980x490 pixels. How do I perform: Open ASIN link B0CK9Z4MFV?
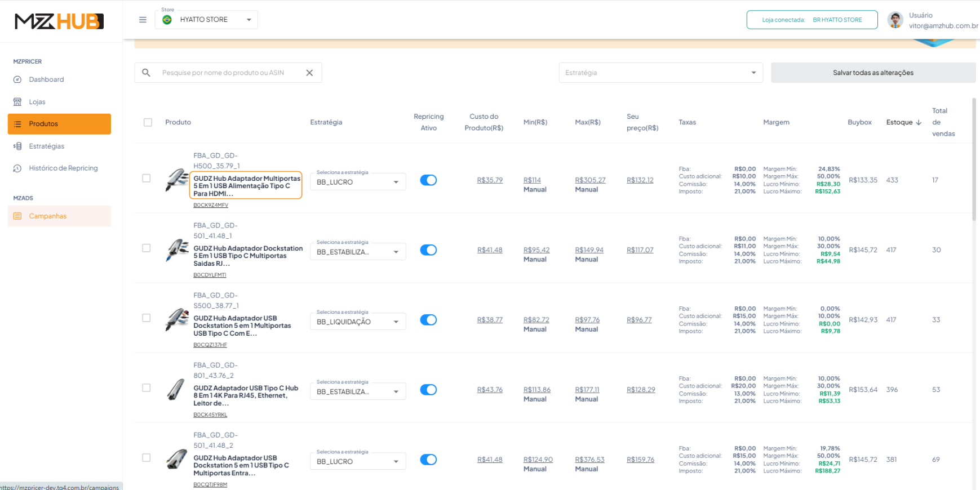211,205
